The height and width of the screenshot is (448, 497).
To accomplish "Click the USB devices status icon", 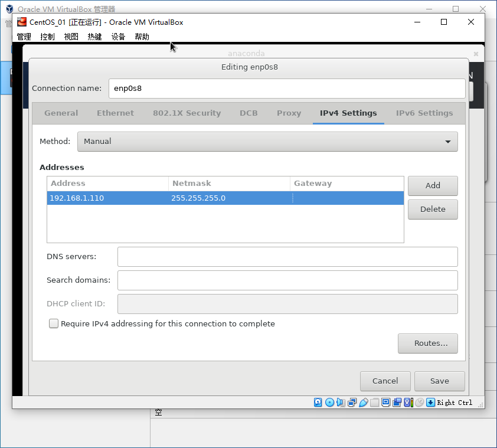I will [x=364, y=403].
